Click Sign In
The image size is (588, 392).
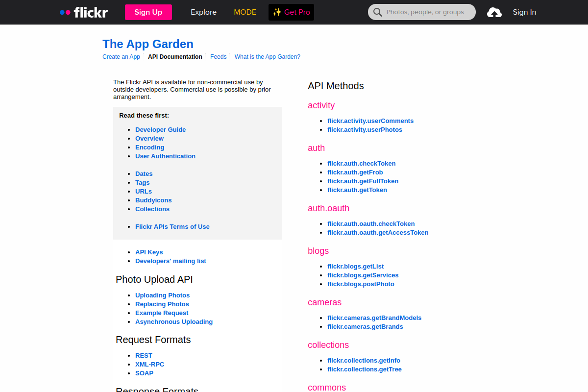coord(524,12)
